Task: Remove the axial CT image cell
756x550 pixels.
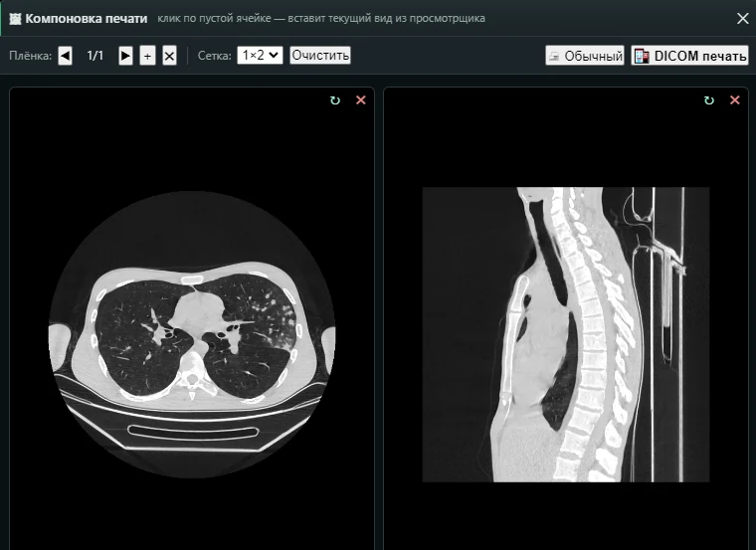Action: click(x=361, y=99)
